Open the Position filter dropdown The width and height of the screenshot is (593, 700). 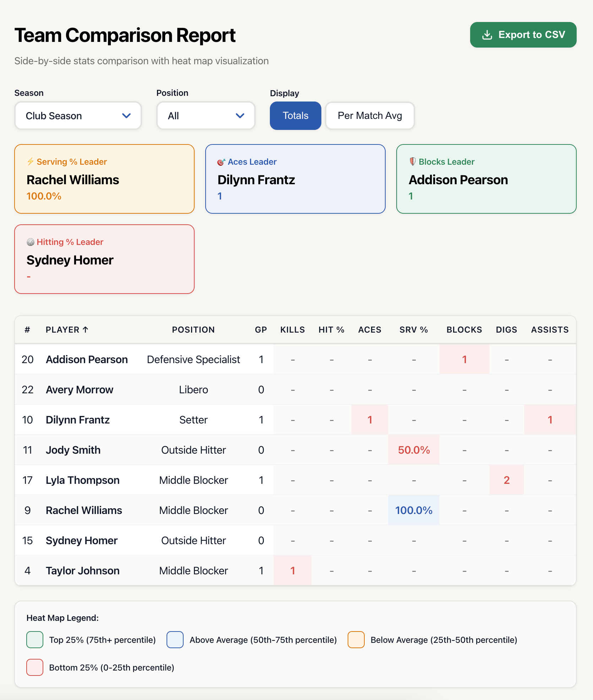[x=206, y=116]
